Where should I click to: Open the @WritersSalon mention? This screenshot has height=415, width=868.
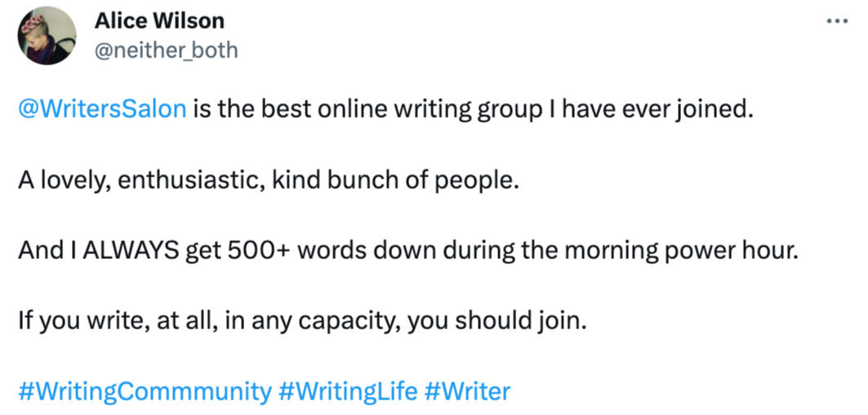(102, 109)
